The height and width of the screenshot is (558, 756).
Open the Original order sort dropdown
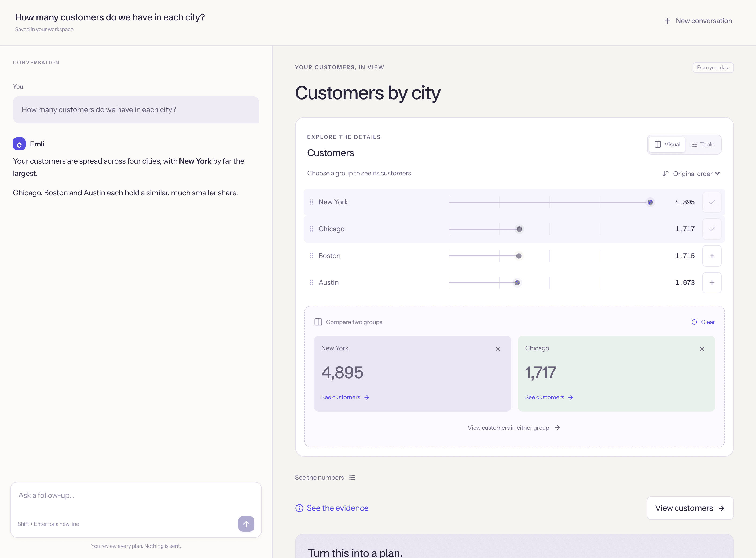tap(691, 174)
